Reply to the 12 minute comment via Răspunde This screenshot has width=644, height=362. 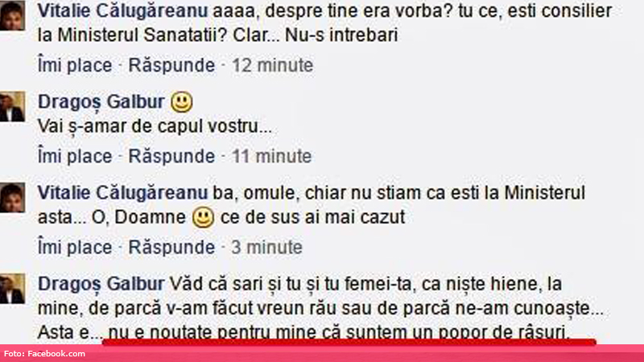tap(171, 65)
